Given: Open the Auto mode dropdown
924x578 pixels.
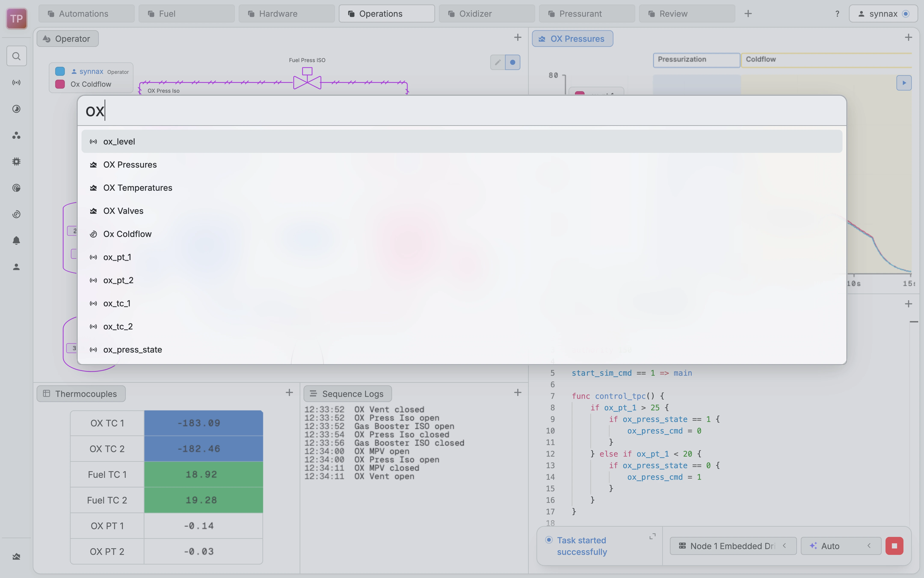Looking at the screenshot, I should coord(841,546).
